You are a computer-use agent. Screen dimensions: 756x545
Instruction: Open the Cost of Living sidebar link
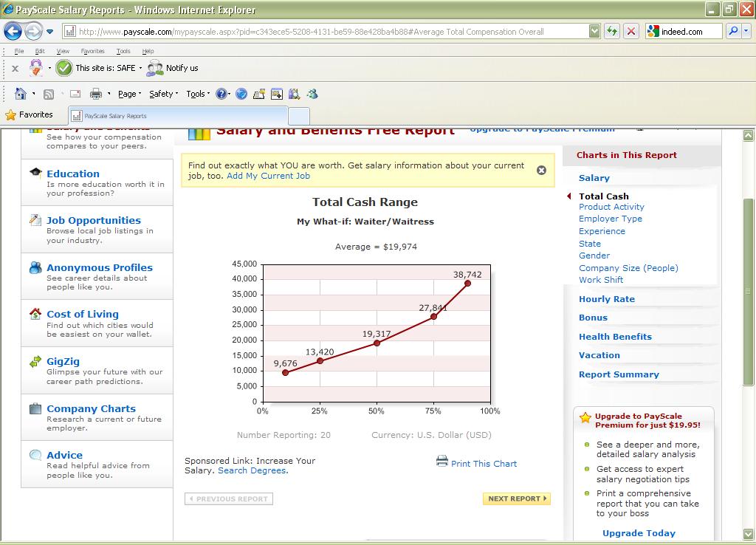[x=83, y=314]
